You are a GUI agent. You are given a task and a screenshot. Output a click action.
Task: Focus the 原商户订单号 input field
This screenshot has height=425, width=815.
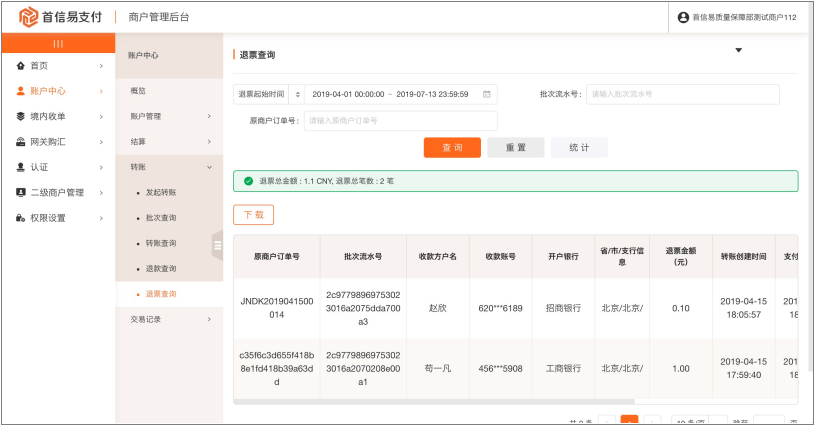(401, 121)
